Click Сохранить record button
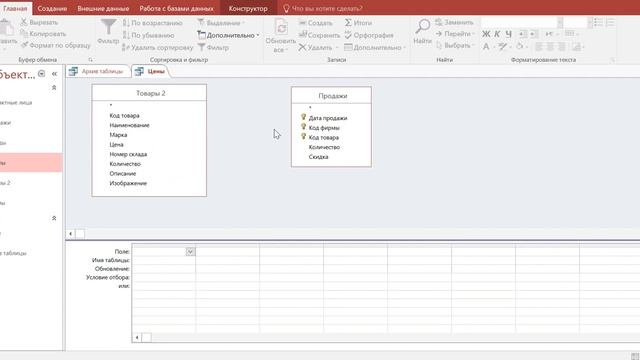 pos(319,35)
